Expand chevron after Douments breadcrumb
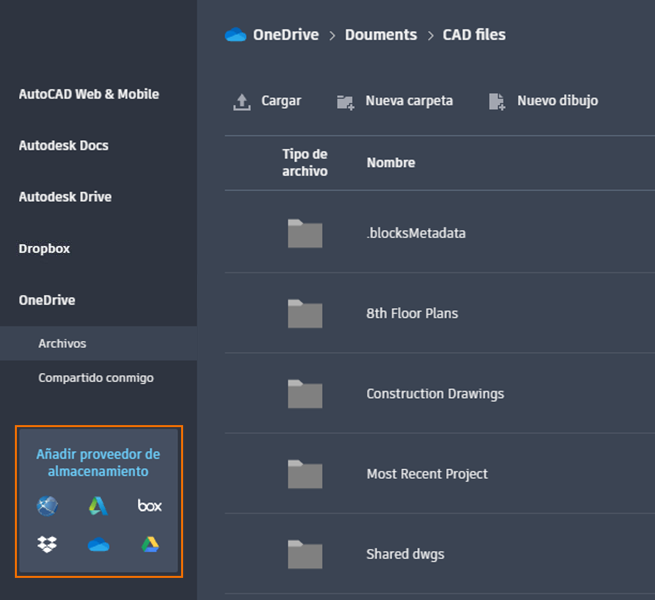655x600 pixels. (430, 36)
